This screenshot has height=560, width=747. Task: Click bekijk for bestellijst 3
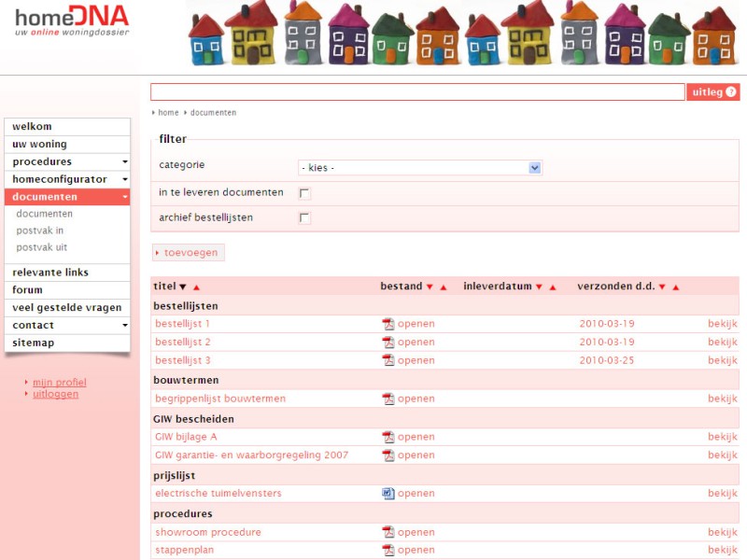click(x=722, y=360)
